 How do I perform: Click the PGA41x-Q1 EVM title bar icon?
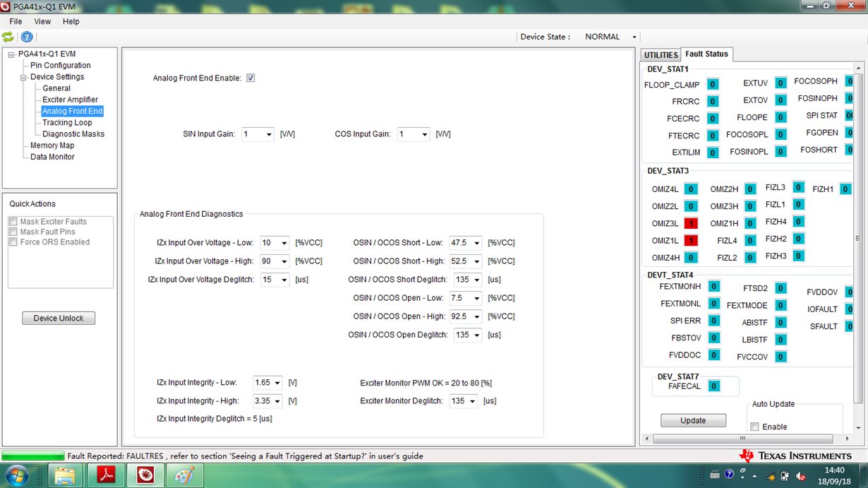tap(7, 6)
